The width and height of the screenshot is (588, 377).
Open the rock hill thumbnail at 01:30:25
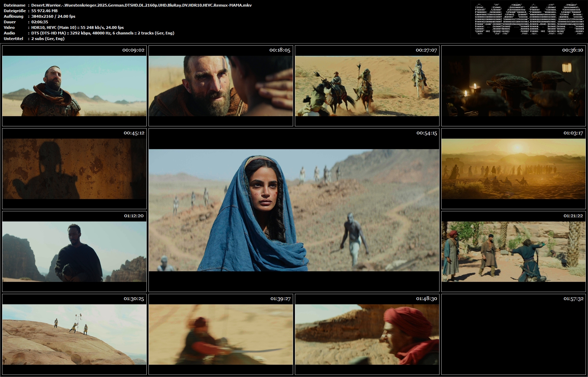74,334
